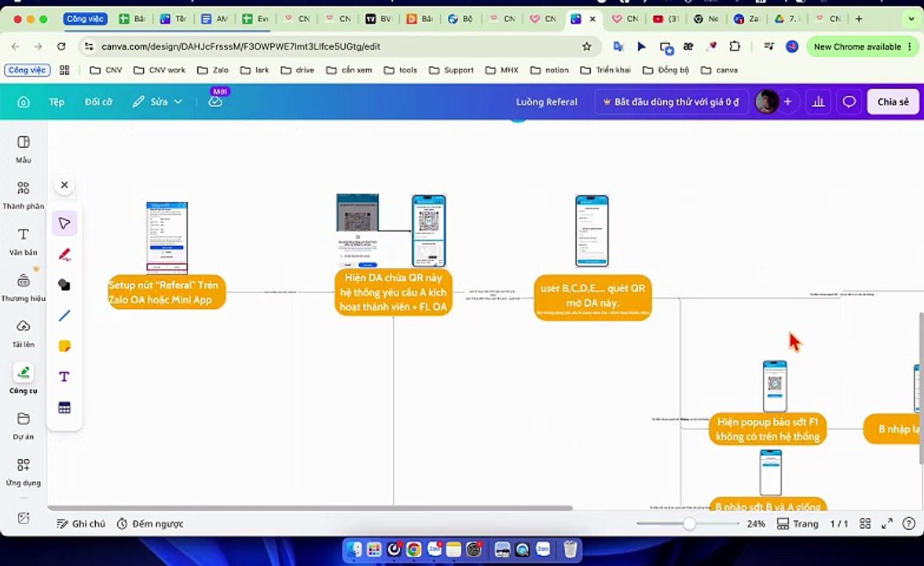Open the Chrome extensions puzzle icon
The image size is (924, 566).
pos(734,46)
